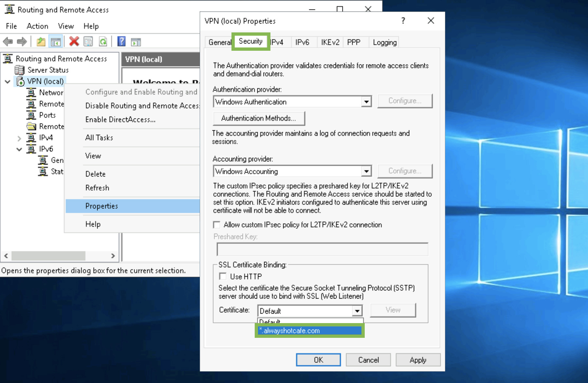The height and width of the screenshot is (383, 588).
Task: Click the question mark help button in VPN Properties
Action: tap(403, 21)
